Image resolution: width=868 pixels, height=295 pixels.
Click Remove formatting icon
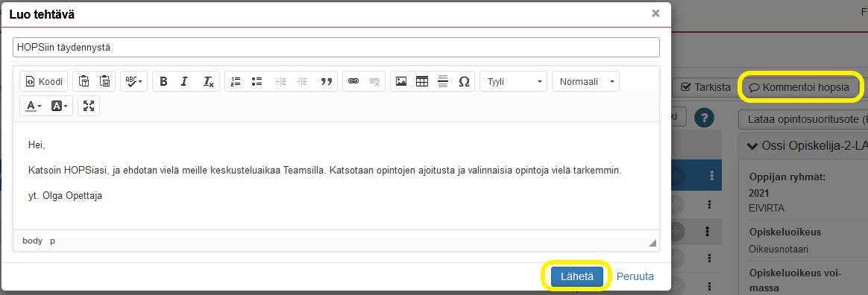pos(208,81)
